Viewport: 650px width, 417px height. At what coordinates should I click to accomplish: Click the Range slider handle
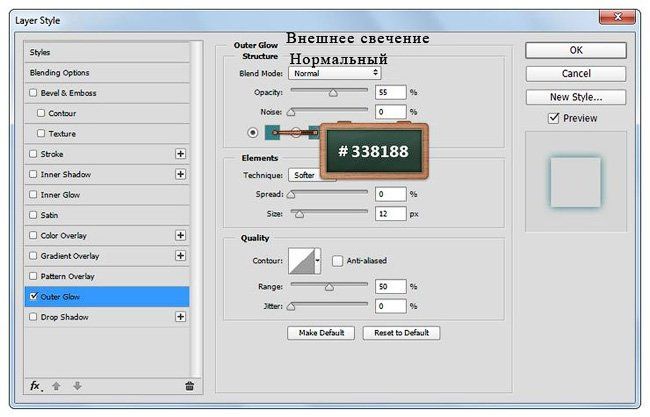[329, 287]
